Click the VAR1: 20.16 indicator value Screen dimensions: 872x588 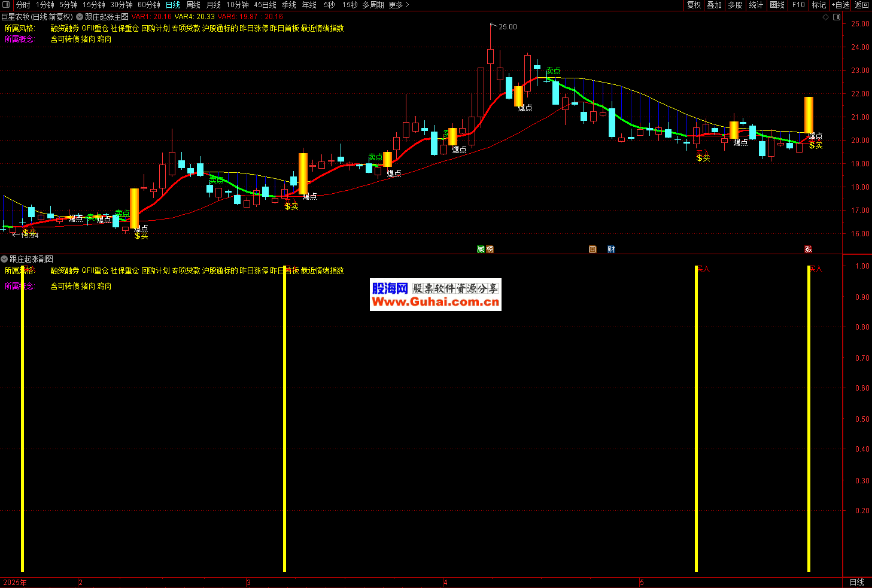(x=151, y=17)
